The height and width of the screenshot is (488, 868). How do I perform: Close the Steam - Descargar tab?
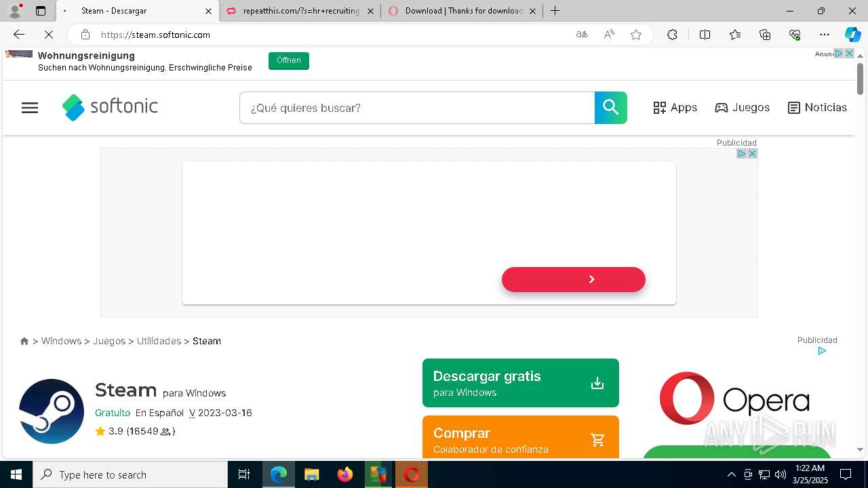click(208, 11)
